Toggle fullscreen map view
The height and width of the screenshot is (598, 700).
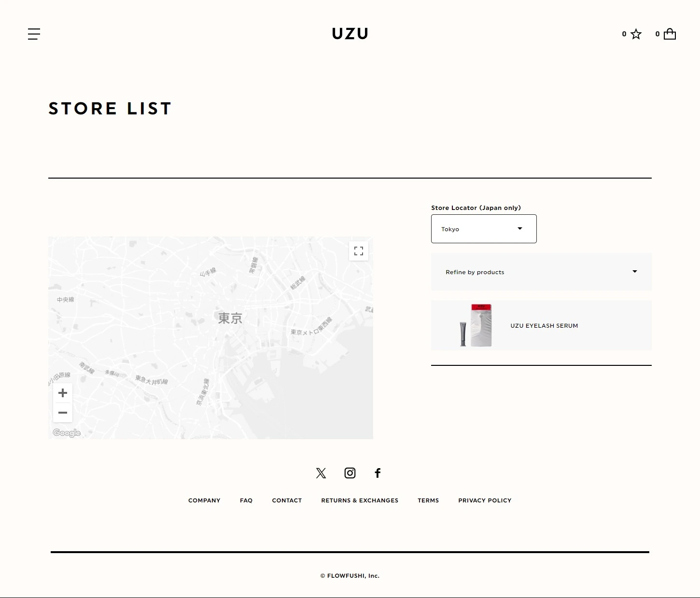(x=359, y=251)
